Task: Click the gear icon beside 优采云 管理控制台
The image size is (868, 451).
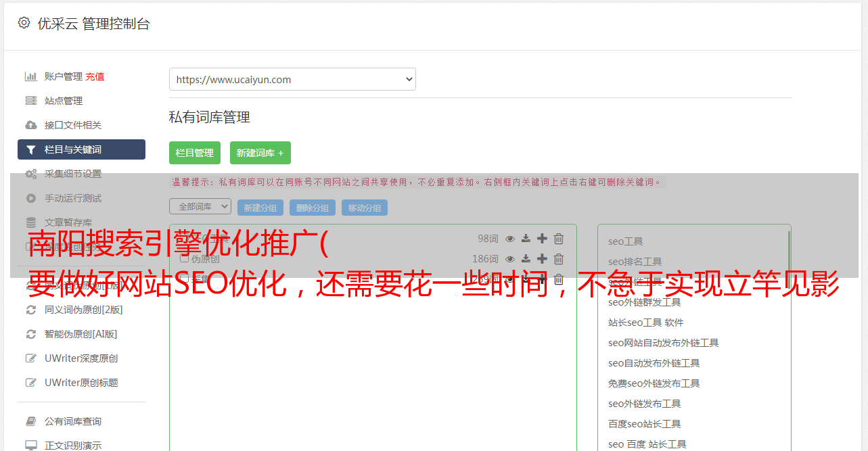Action: click(x=24, y=22)
